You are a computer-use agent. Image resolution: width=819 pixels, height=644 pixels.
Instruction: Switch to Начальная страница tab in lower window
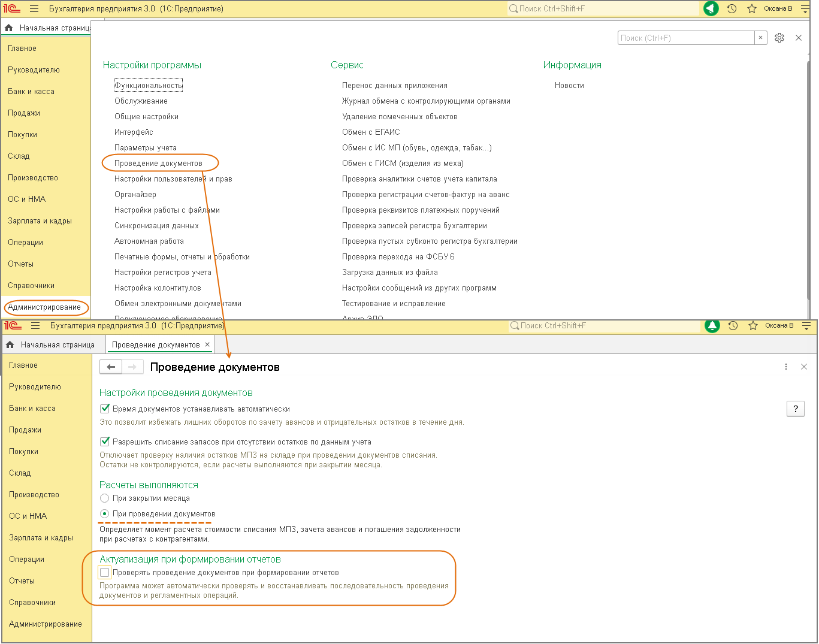58,345
